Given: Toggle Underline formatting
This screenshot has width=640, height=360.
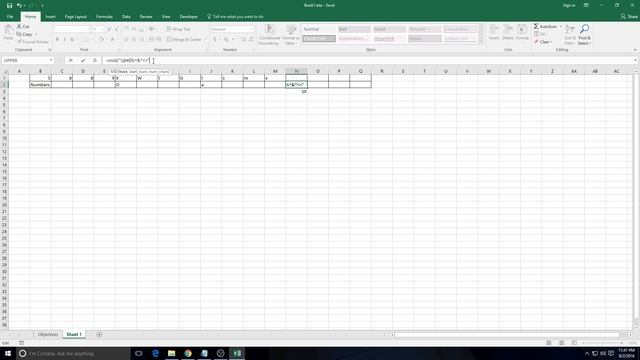Looking at the screenshot, I should tap(72, 40).
